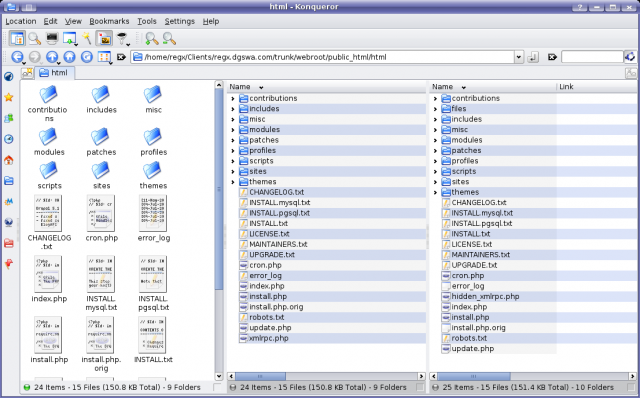Toggle link checkbox in left pane status bar
640x398 pixels.
click(x=217, y=387)
